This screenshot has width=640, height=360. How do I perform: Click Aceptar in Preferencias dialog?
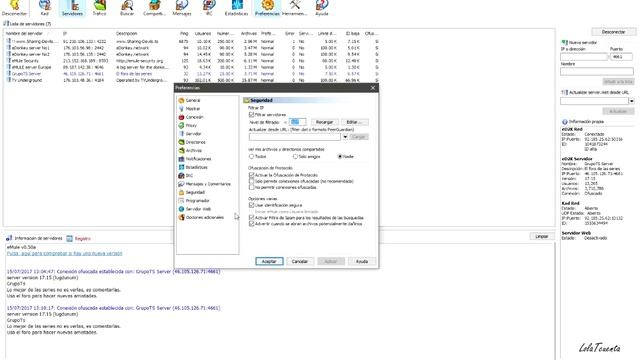coord(269,261)
